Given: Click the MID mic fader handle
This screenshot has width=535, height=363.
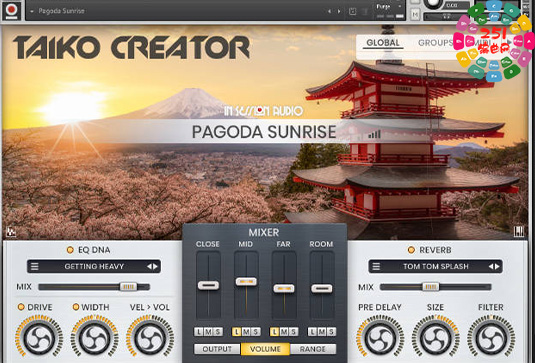Looking at the screenshot, I should tap(246, 282).
